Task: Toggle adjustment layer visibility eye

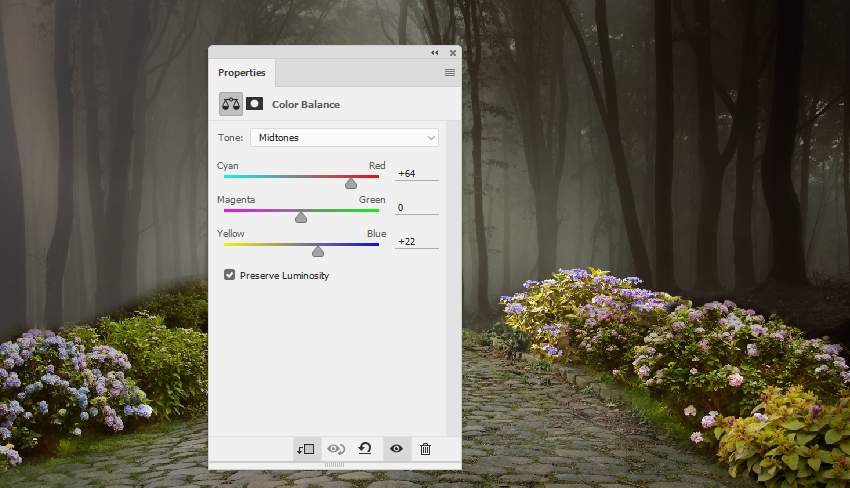Action: pyautogui.click(x=396, y=449)
